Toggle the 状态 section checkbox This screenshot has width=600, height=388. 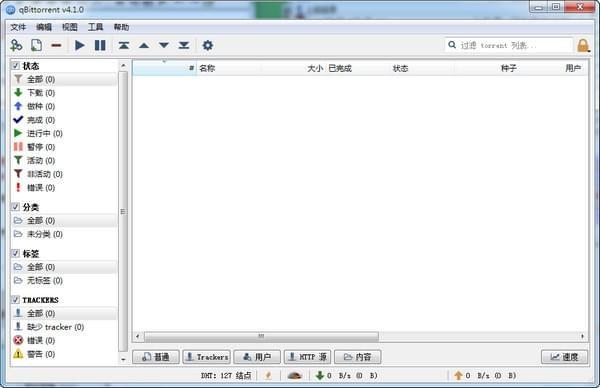click(15, 65)
